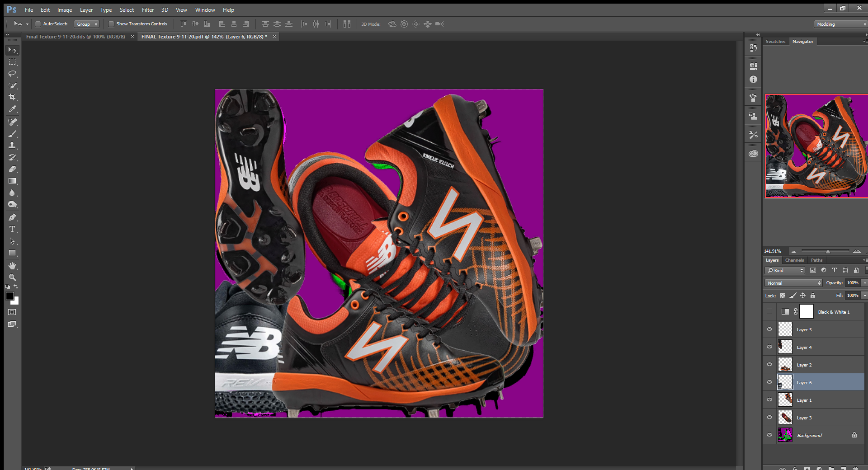Swap foreground and background colors icon

pyautogui.click(x=16, y=287)
